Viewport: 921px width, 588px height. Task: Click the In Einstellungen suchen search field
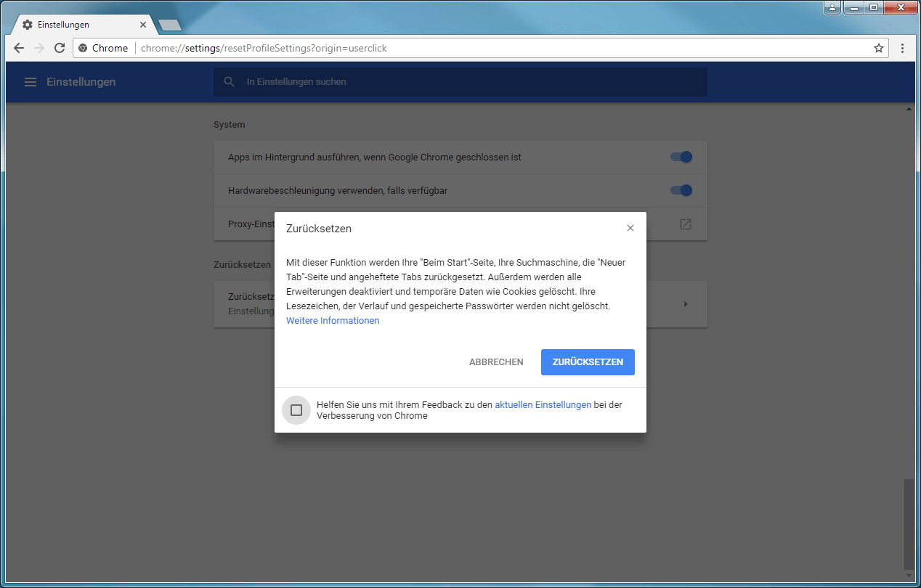coord(460,82)
